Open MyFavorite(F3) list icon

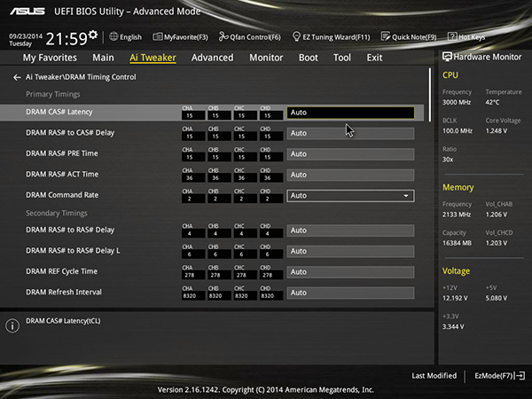point(158,36)
